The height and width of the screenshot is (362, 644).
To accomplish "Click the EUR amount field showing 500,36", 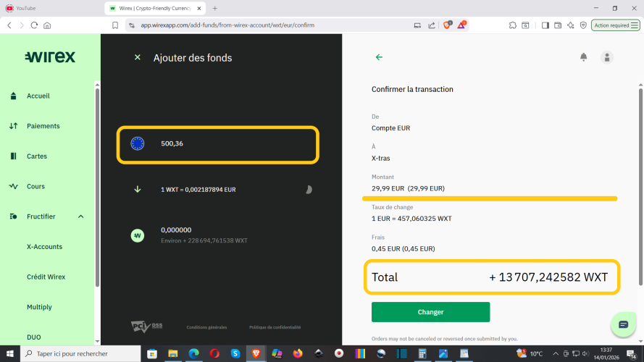I will (217, 145).
